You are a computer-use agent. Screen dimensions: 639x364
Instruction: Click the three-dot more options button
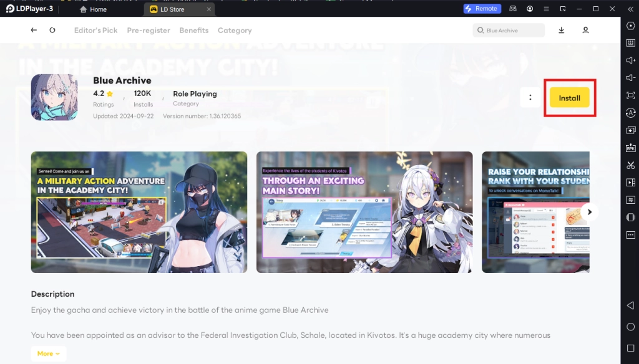tap(530, 97)
